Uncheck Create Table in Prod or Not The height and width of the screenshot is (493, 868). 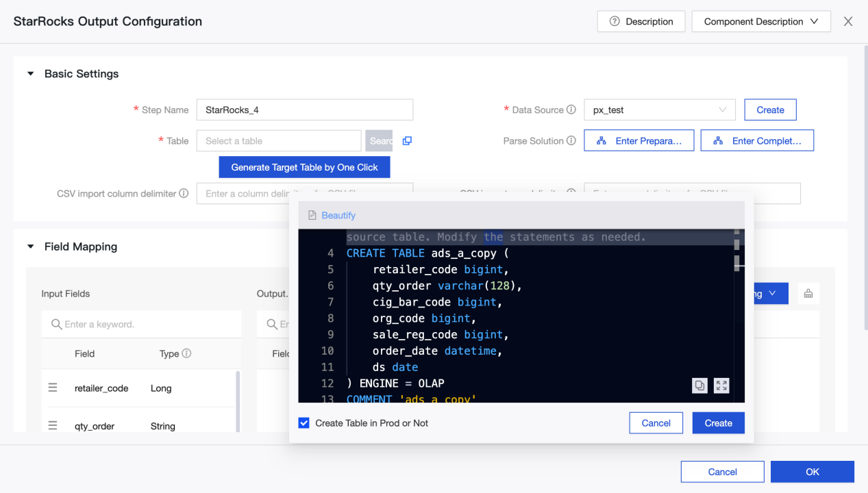304,423
